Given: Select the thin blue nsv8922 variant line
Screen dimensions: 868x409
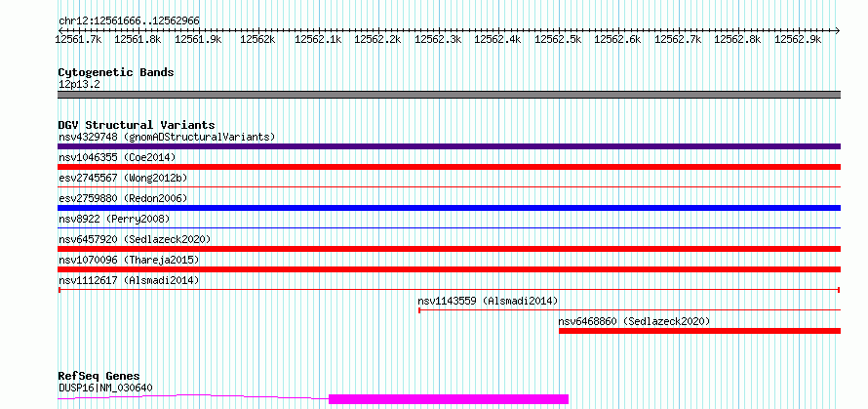Looking at the screenshot, I should 449,227.
